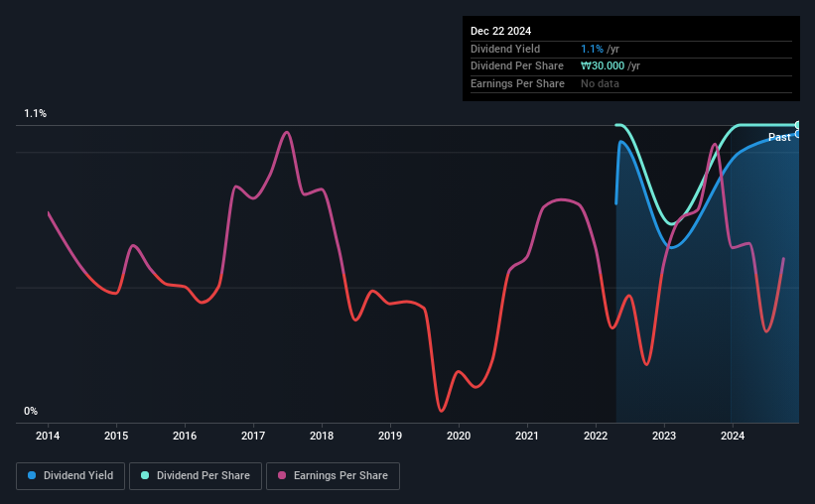Screen dimensions: 815x504
Task: Toggle the Dividend Per Share legend
Action: pyautogui.click(x=196, y=476)
